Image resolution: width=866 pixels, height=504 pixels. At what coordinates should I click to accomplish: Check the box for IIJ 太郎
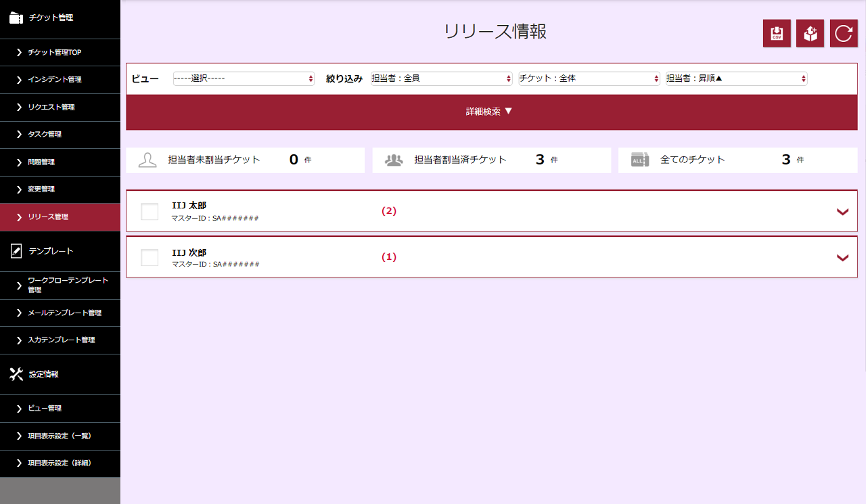click(150, 211)
